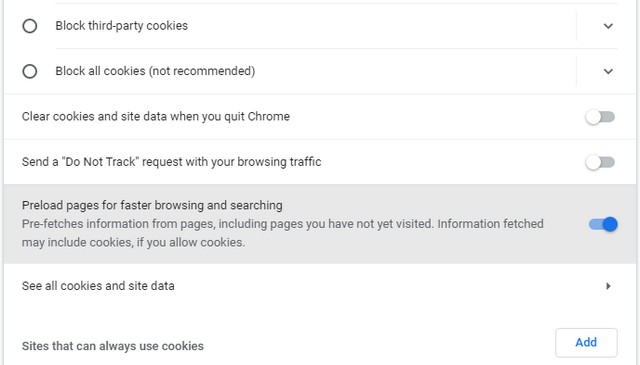
Task: Toggle Clear cookies when you quit Chrome
Action: click(600, 117)
